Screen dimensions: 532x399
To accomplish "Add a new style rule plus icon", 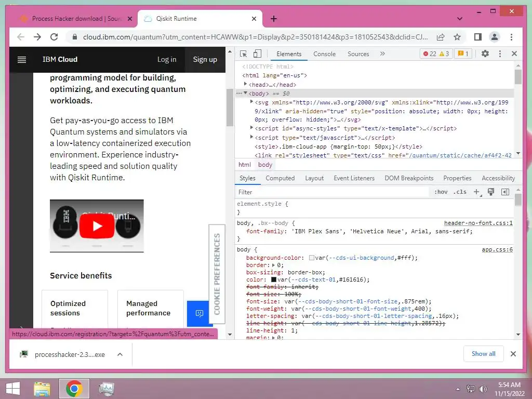I will pyautogui.click(x=476, y=192).
